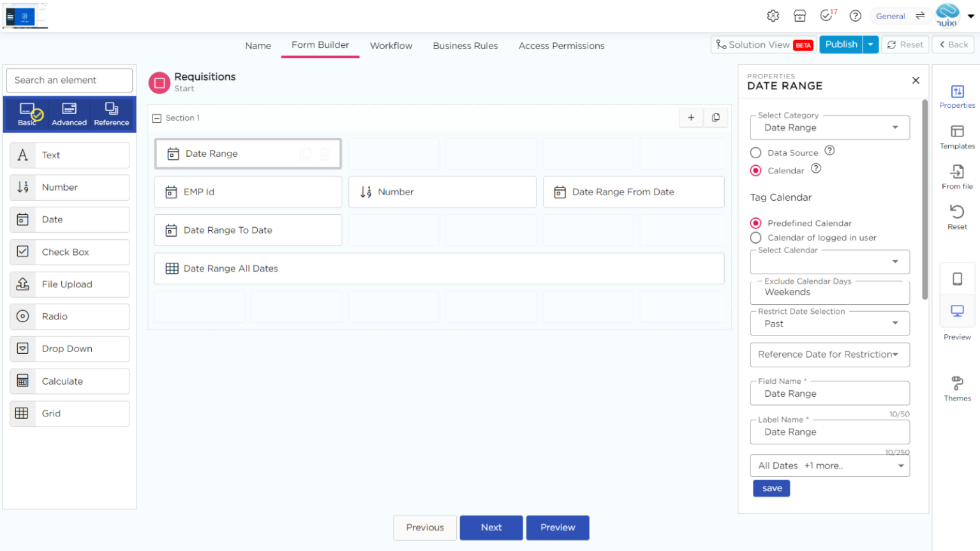Open the Templates panel
The height and width of the screenshot is (551, 980).
pyautogui.click(x=956, y=135)
